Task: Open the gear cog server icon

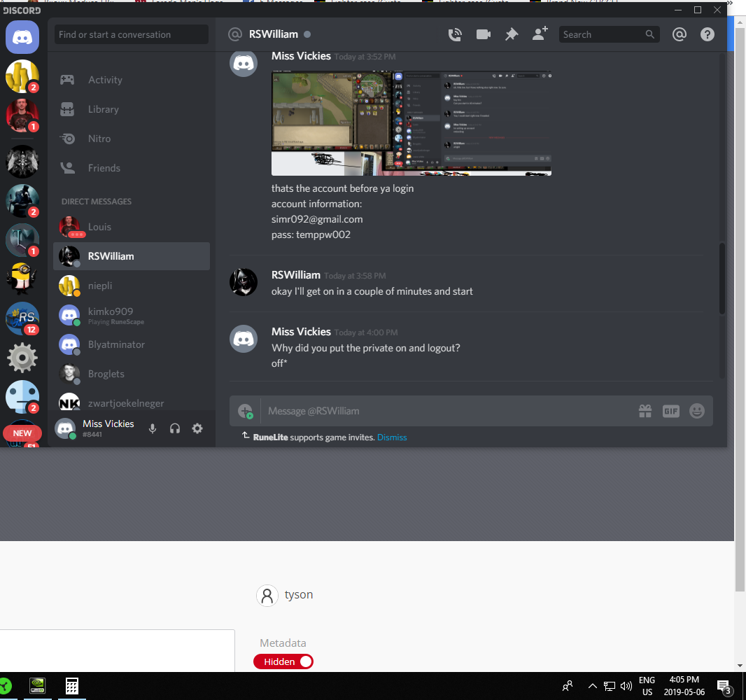Action: (22, 358)
